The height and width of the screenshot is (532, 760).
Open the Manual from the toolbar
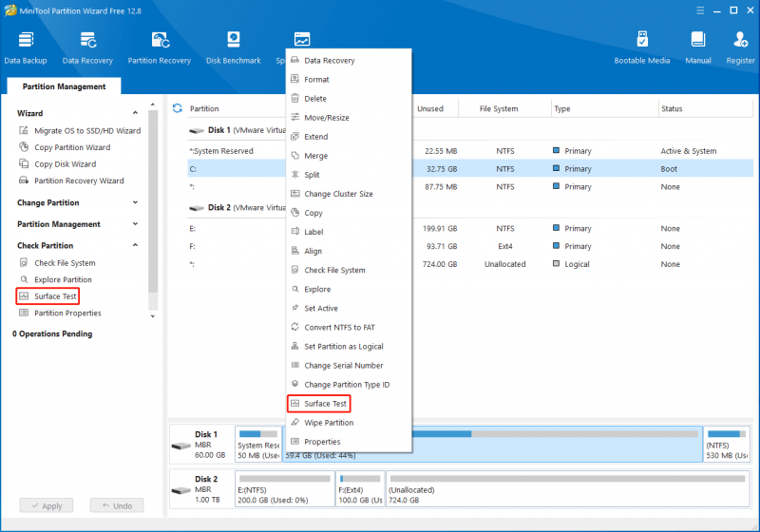[698, 47]
